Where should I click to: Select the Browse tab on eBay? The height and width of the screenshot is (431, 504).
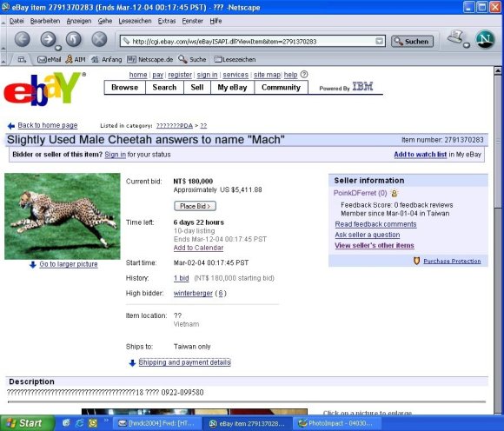[x=125, y=88]
